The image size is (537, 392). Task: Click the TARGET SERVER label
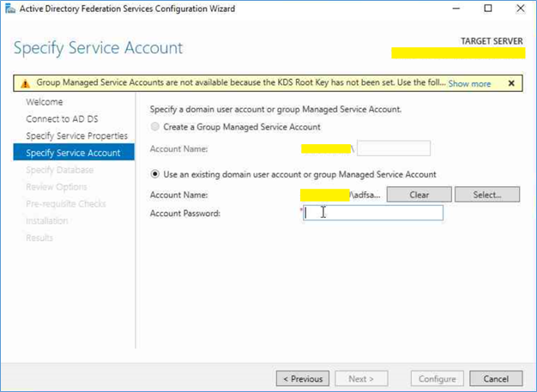point(492,41)
